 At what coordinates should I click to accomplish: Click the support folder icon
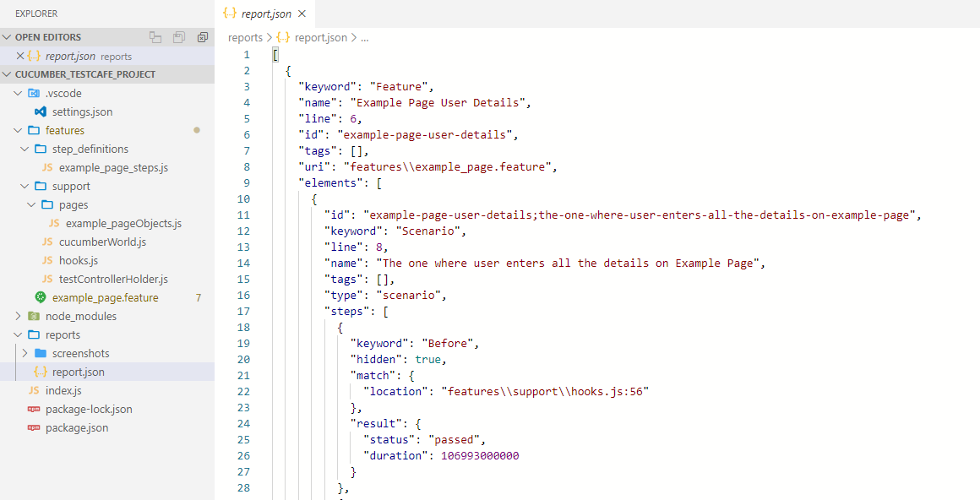(x=41, y=187)
